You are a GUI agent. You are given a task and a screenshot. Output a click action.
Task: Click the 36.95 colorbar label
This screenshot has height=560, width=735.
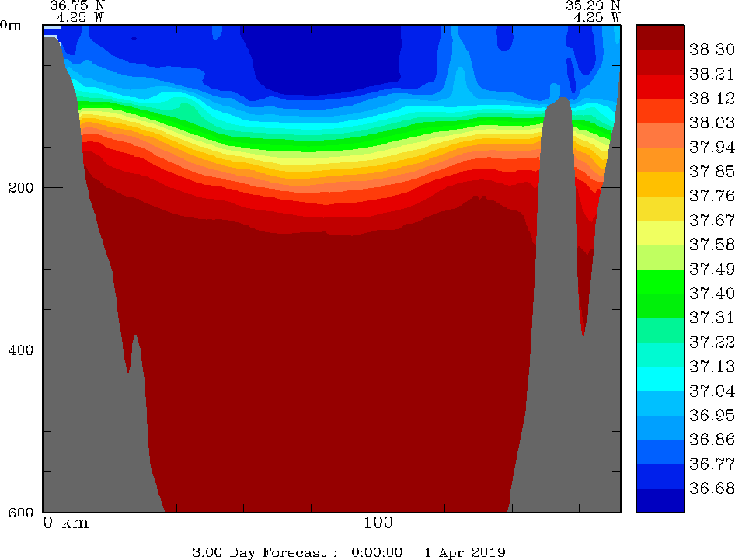coord(712,416)
